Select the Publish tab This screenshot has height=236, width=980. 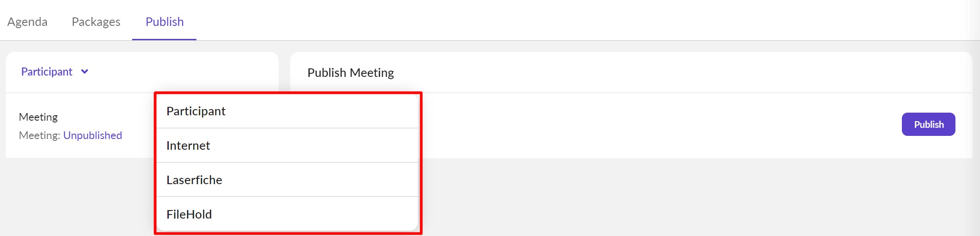tap(164, 21)
